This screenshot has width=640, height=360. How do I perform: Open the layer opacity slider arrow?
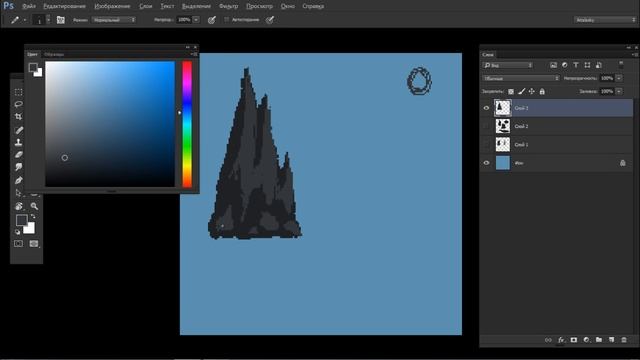619,78
